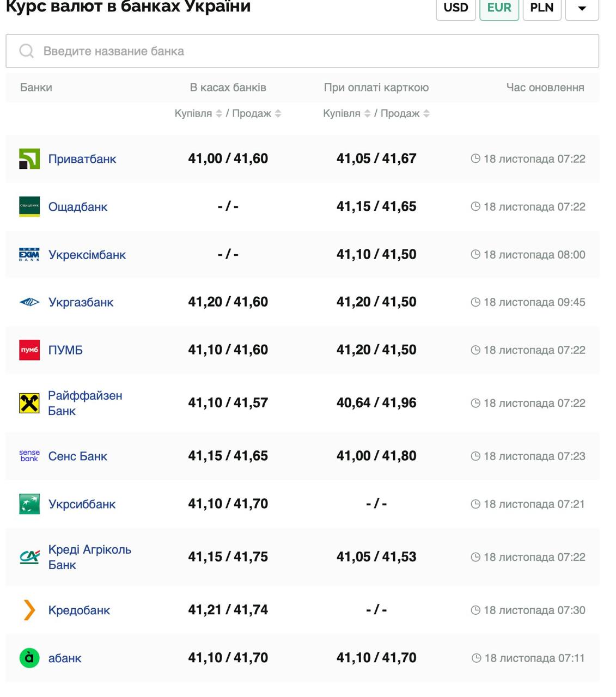Screen dimensions: 616x697
Task: Click the red ПУМБ logo icon
Action: 29,350
